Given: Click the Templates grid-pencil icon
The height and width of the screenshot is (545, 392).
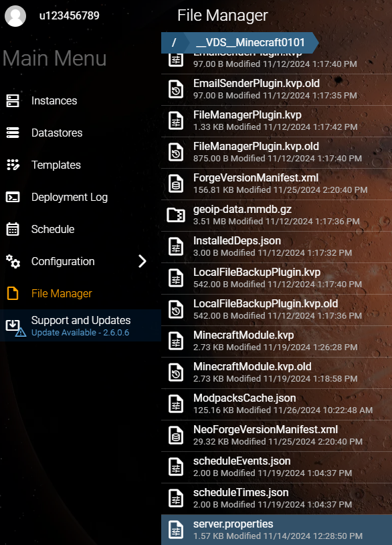Looking at the screenshot, I should 13,165.
